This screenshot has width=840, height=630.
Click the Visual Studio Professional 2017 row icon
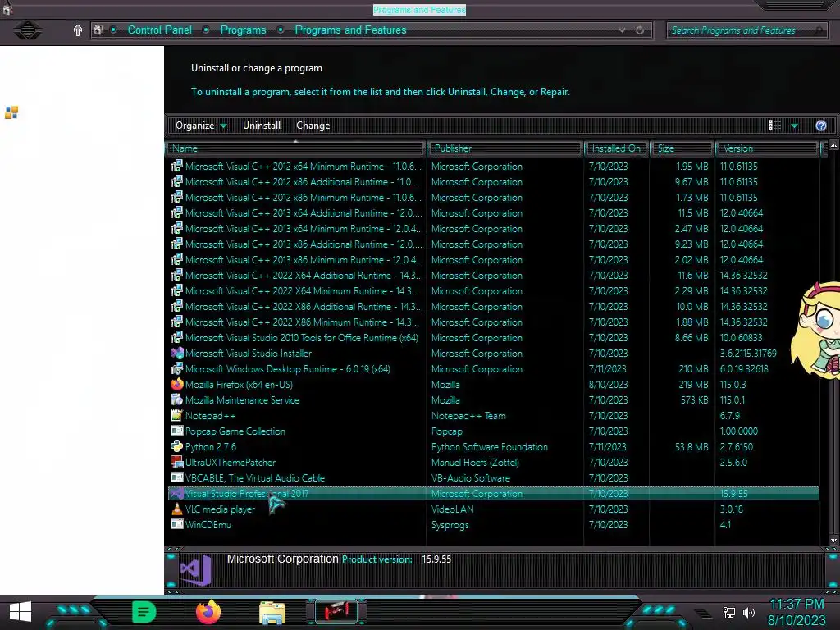tap(177, 493)
